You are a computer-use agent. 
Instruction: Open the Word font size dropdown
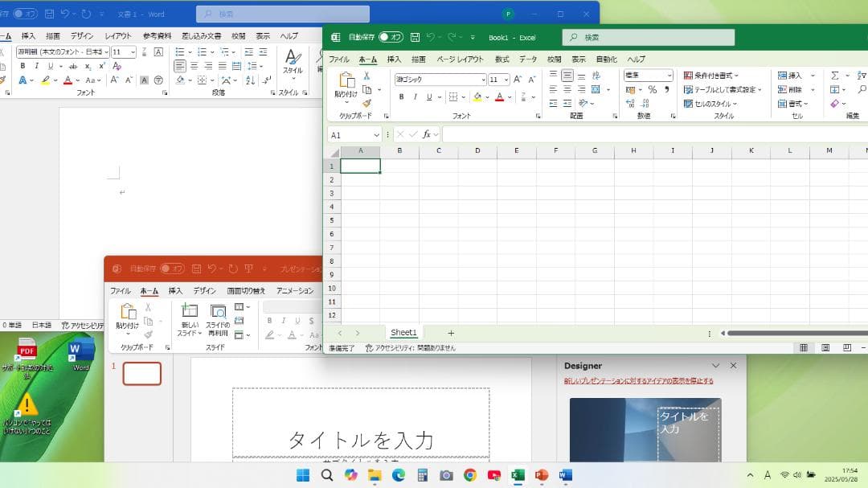(x=133, y=52)
